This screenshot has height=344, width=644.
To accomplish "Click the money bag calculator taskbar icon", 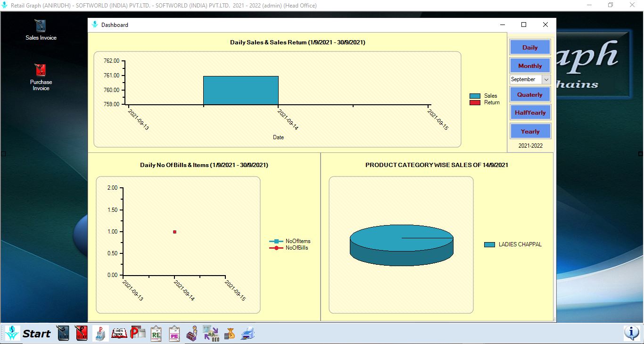I will (x=230, y=333).
